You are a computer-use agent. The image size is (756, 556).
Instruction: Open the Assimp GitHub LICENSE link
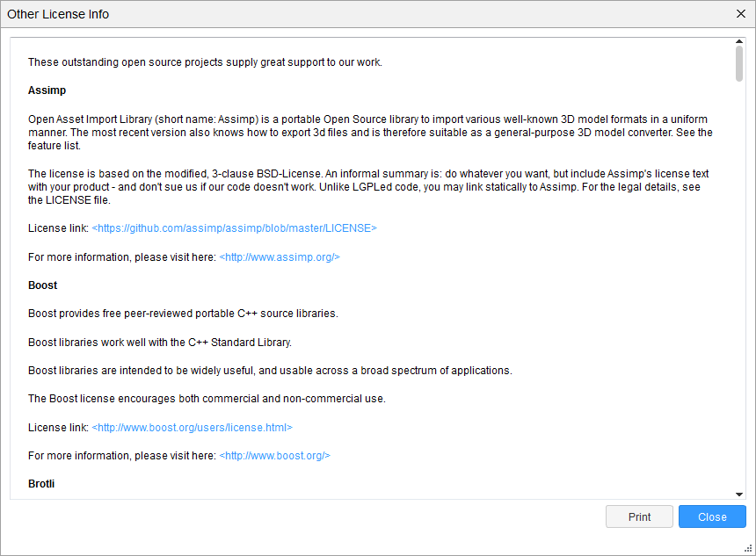pos(234,228)
